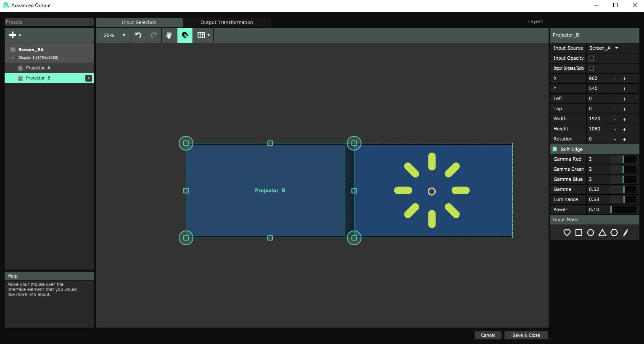Pick the heart shape input mask

pyautogui.click(x=567, y=233)
